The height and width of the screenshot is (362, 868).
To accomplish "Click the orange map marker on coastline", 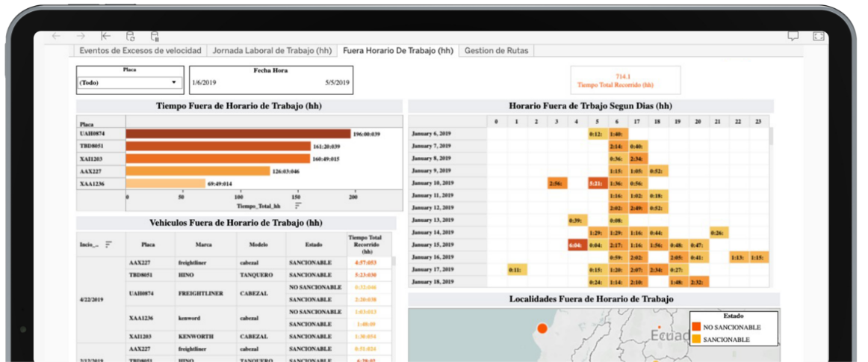I will click(542, 328).
